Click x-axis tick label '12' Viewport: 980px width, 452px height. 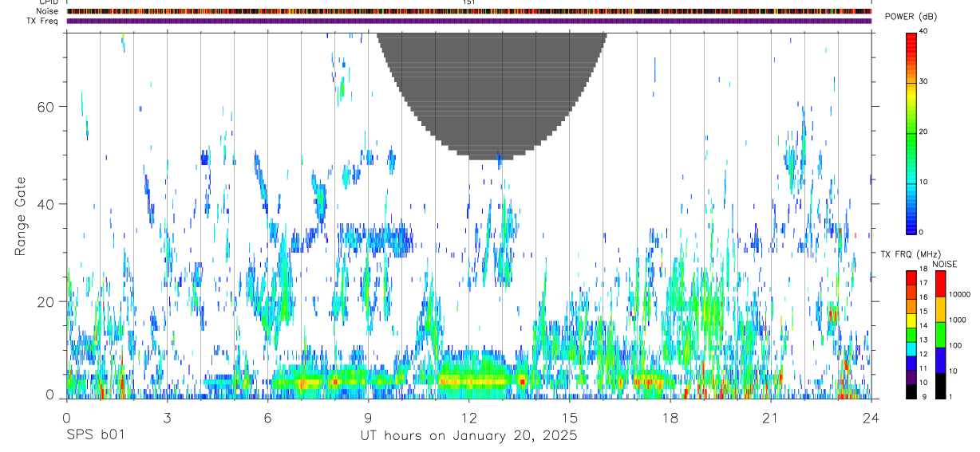click(x=468, y=418)
